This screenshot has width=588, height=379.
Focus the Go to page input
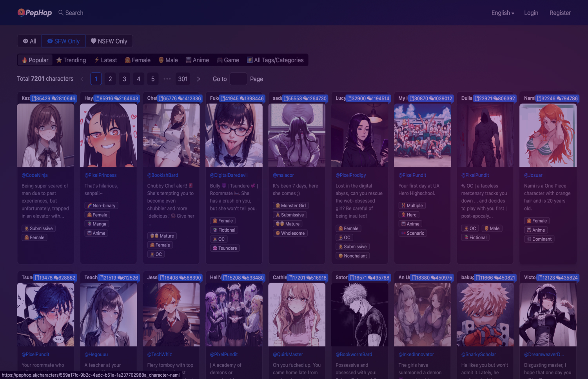coord(238,79)
